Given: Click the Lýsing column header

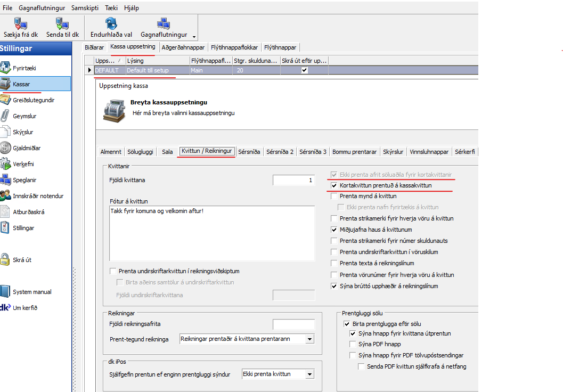Looking at the screenshot, I should coord(157,61).
